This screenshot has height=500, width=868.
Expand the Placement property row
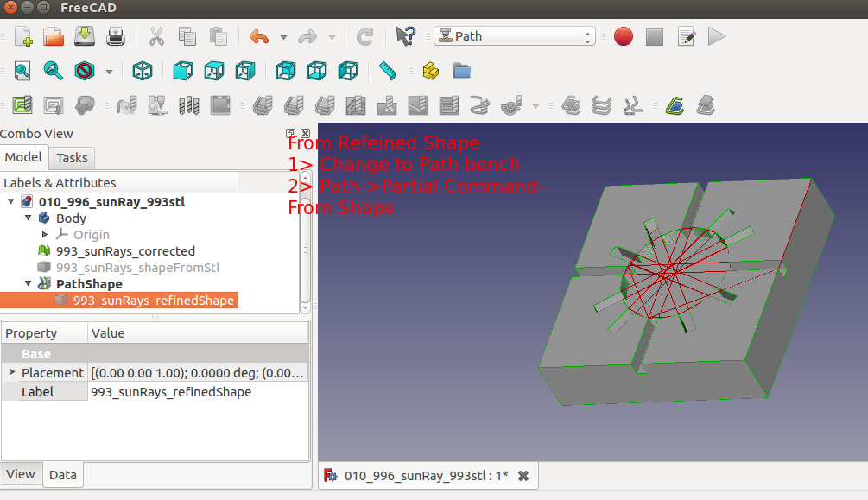(x=12, y=372)
